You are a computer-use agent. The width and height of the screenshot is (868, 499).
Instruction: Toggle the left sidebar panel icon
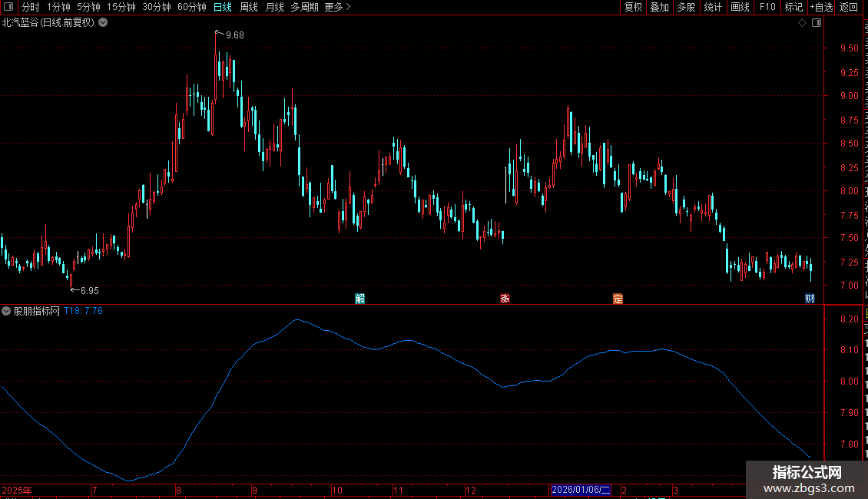pos(8,7)
